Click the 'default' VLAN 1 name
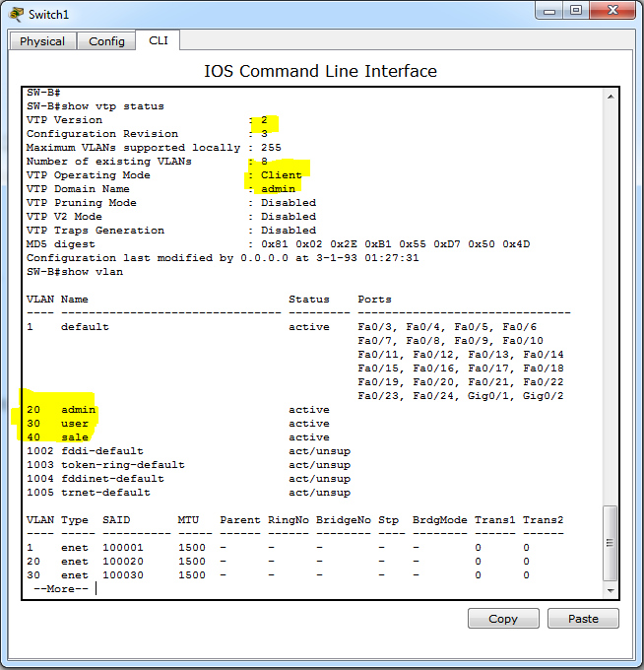The width and height of the screenshot is (644, 670). tap(85, 327)
